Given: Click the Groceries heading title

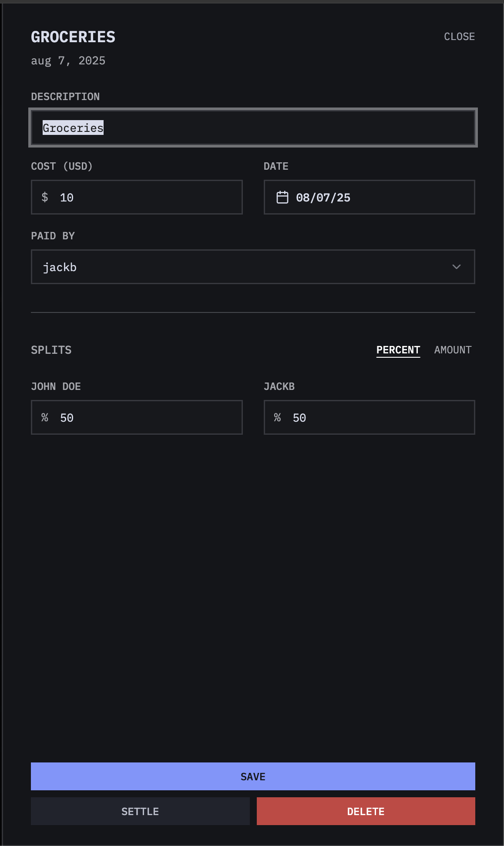Looking at the screenshot, I should [73, 37].
